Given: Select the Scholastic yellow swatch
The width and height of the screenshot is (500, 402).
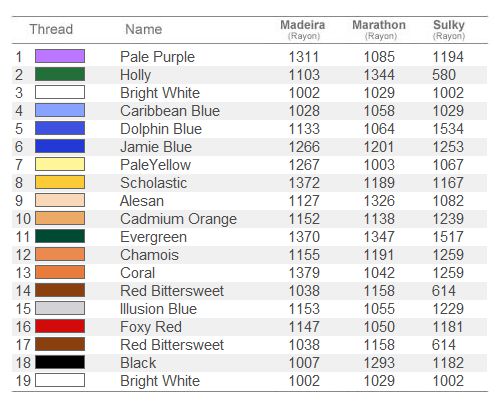Looking at the screenshot, I should (x=60, y=182).
